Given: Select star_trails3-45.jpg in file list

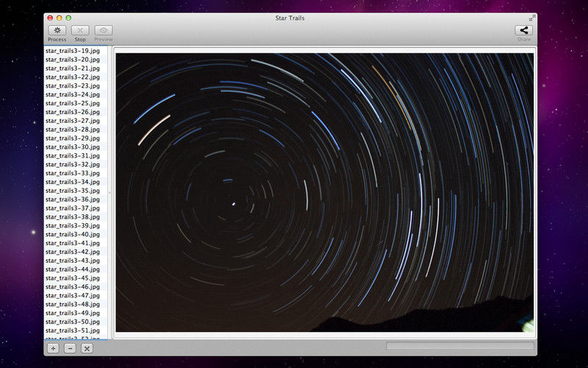Looking at the screenshot, I should pos(76,278).
